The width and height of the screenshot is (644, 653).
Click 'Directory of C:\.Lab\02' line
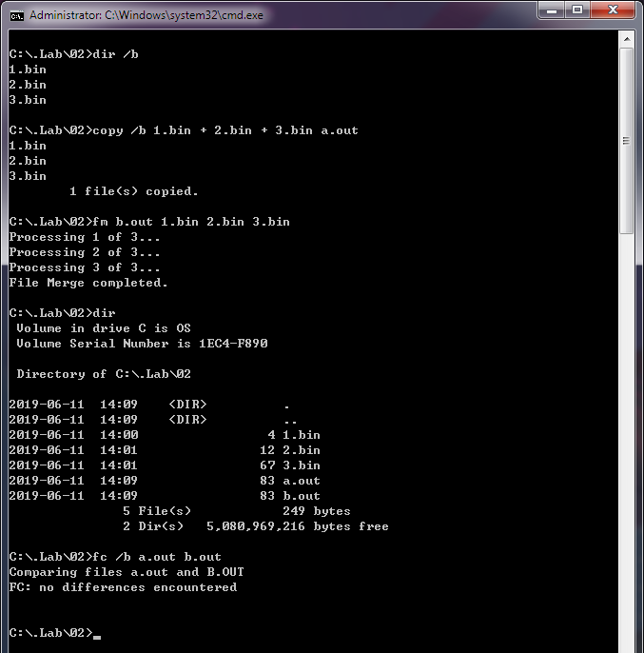click(104, 374)
